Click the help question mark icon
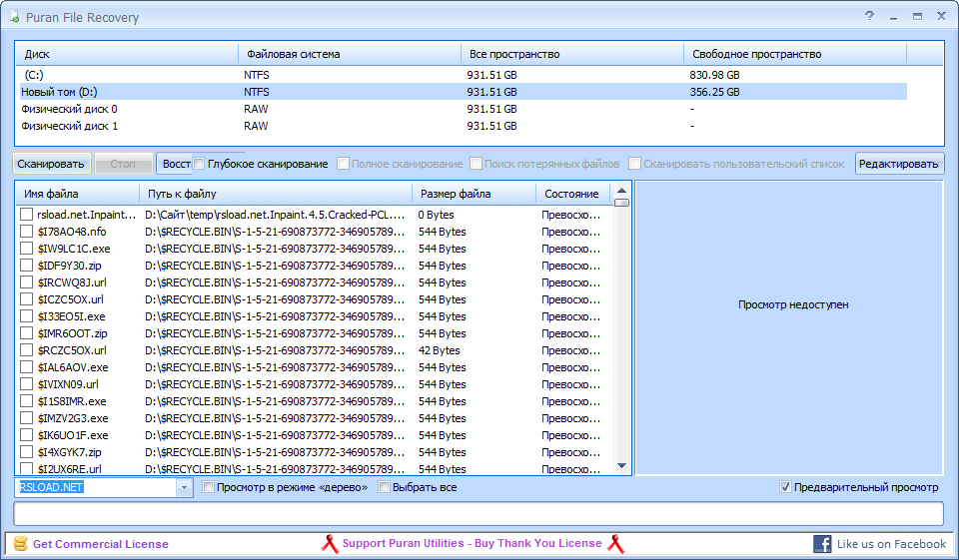Screen dimensions: 959x560 point(869,16)
